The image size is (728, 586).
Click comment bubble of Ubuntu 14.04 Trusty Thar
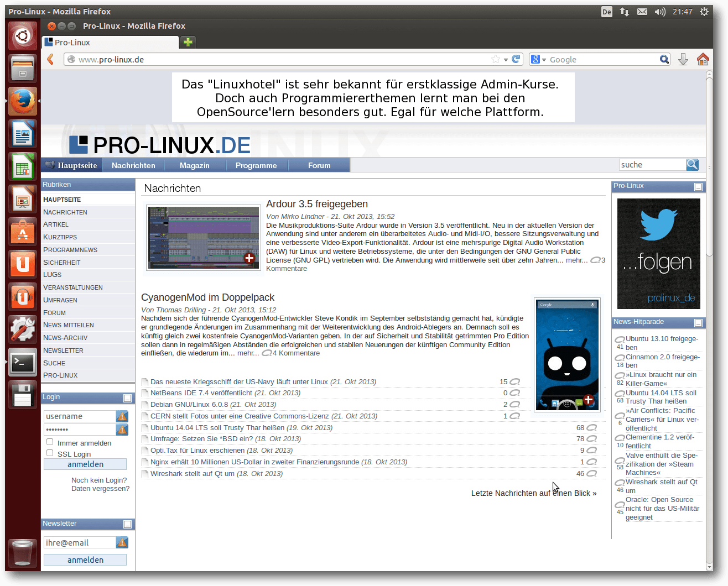click(x=592, y=427)
